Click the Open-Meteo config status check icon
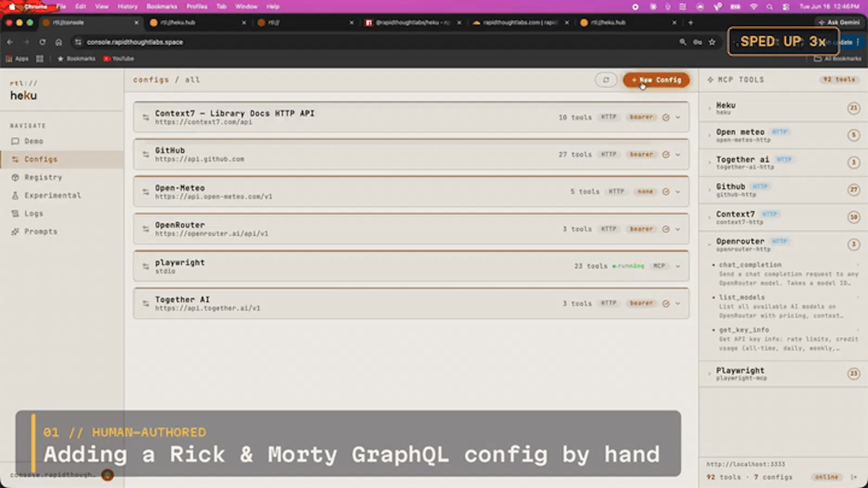Viewport: 868px width, 488px height. (x=666, y=191)
